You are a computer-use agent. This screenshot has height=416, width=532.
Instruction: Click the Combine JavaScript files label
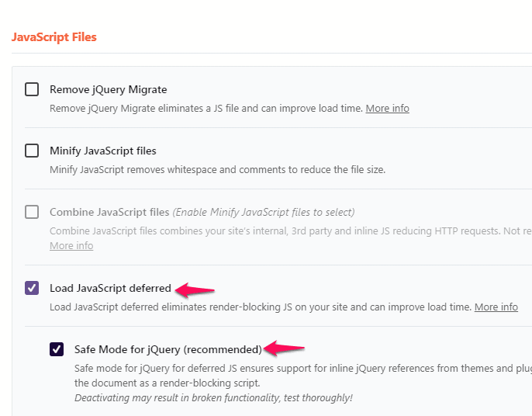tap(109, 212)
